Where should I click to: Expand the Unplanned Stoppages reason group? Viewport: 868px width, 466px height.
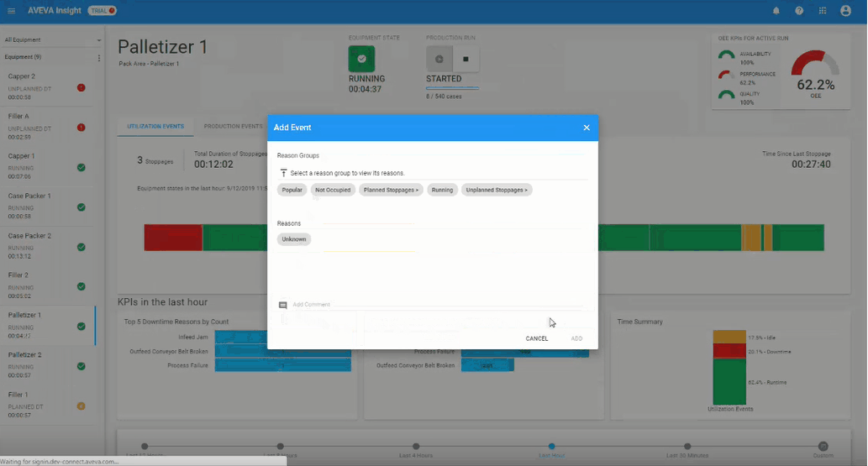(x=497, y=190)
